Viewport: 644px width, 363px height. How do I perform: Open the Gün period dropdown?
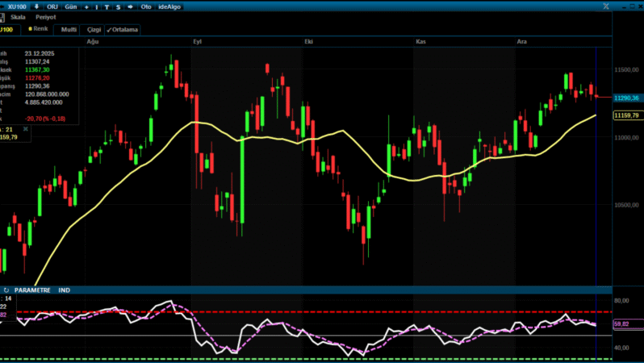(x=71, y=6)
